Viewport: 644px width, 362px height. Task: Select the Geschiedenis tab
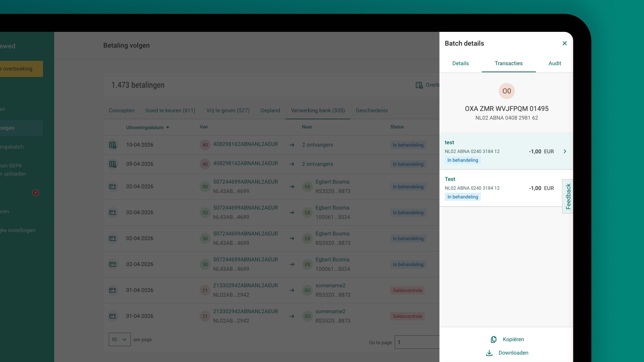tap(372, 110)
